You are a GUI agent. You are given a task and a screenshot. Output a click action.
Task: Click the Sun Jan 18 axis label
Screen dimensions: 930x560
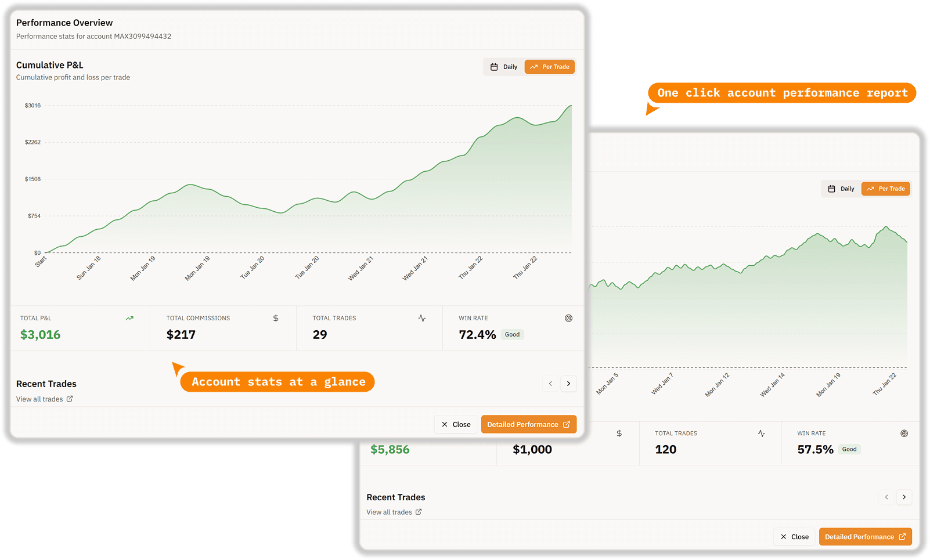coord(89,268)
